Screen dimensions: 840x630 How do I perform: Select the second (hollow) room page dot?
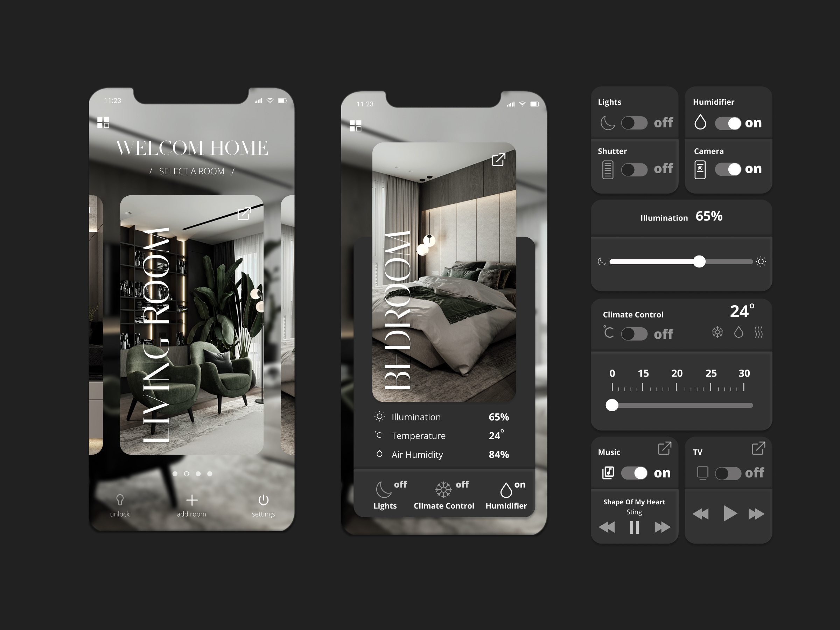187,474
